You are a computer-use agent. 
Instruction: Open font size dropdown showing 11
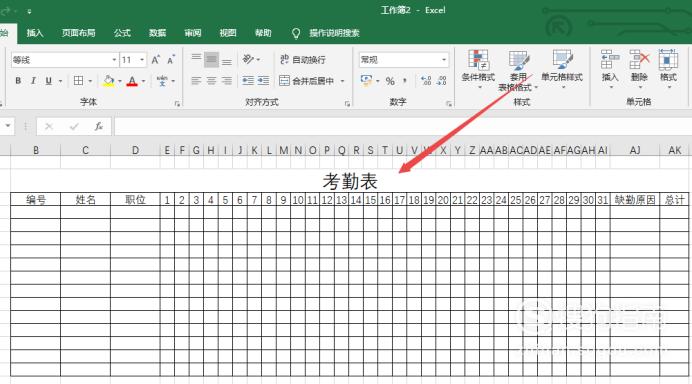pos(133,60)
